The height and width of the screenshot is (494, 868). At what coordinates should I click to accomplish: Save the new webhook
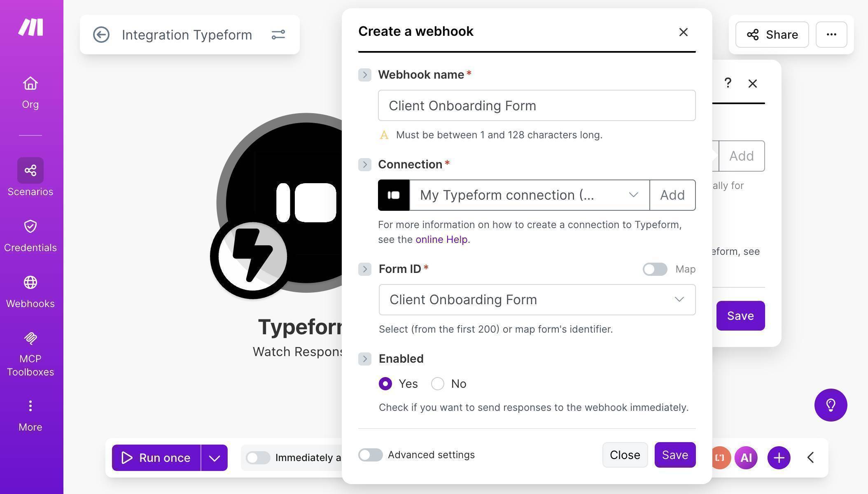click(675, 455)
